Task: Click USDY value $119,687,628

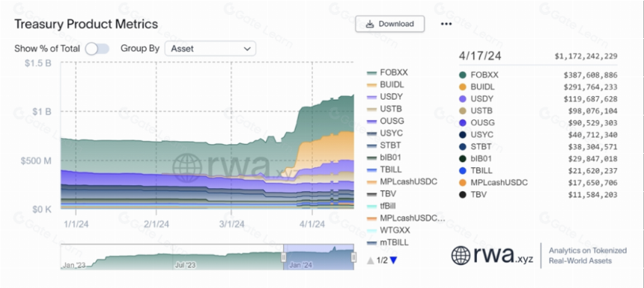Action: click(591, 99)
